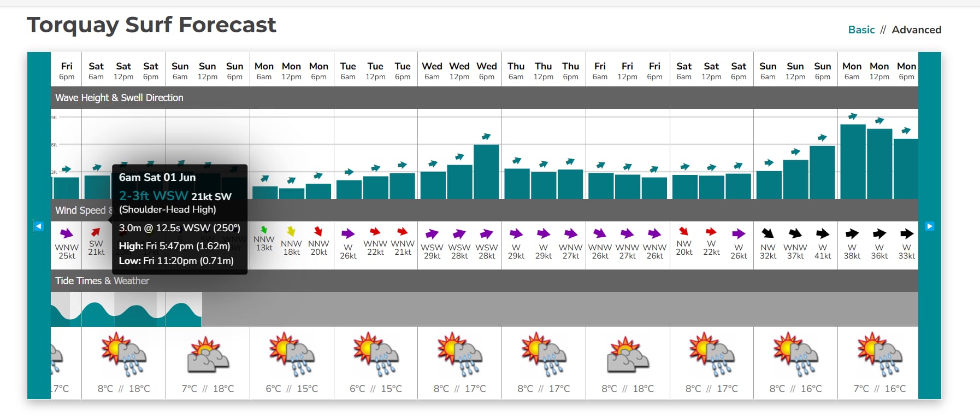Select the red WNW 22kt wind arrow
This screenshot has width=980, height=416.
pos(375,232)
